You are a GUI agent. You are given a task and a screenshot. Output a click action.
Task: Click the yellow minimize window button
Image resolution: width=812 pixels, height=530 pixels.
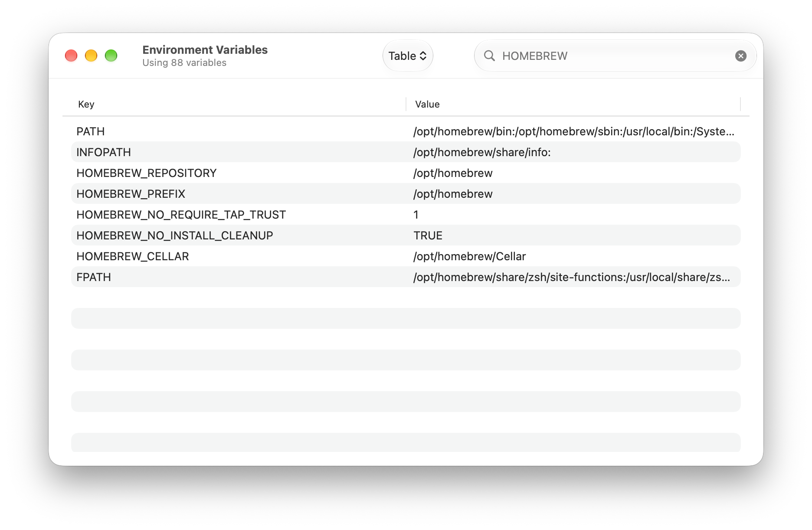[91, 56]
